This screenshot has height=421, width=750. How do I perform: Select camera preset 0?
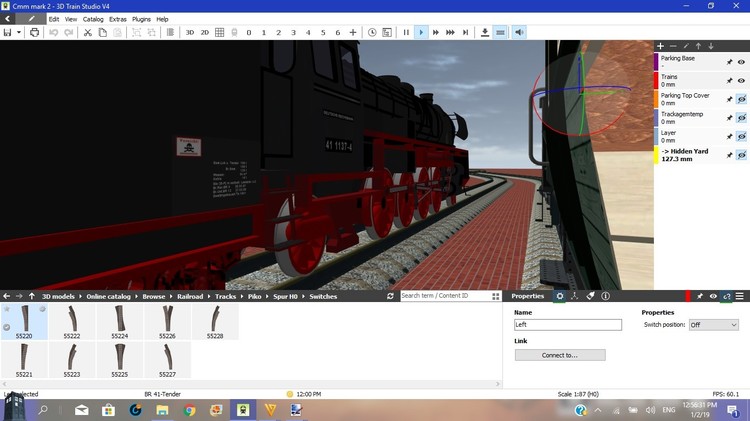click(x=249, y=33)
